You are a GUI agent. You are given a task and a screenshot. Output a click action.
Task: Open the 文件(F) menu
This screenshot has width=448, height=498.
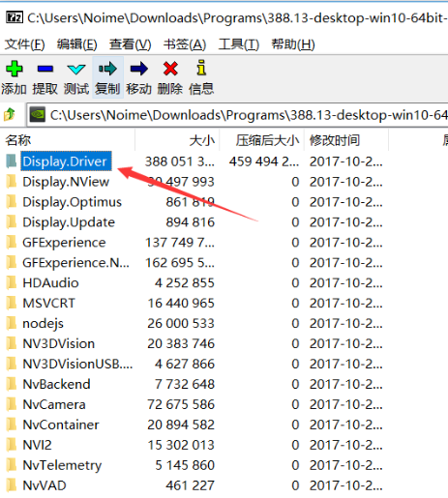(24, 44)
